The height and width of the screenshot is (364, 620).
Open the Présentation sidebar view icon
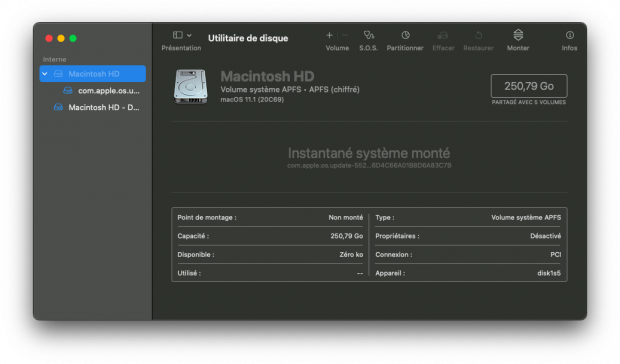coord(178,35)
